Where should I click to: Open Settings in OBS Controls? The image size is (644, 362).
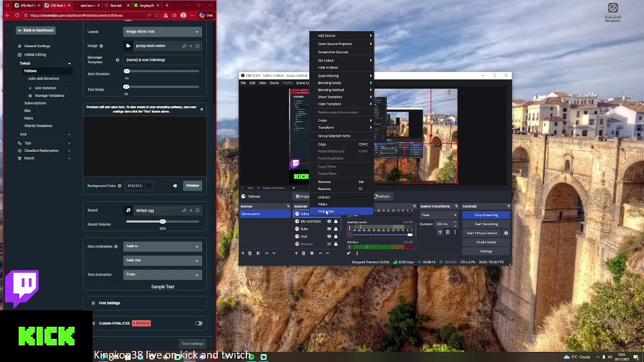point(486,251)
